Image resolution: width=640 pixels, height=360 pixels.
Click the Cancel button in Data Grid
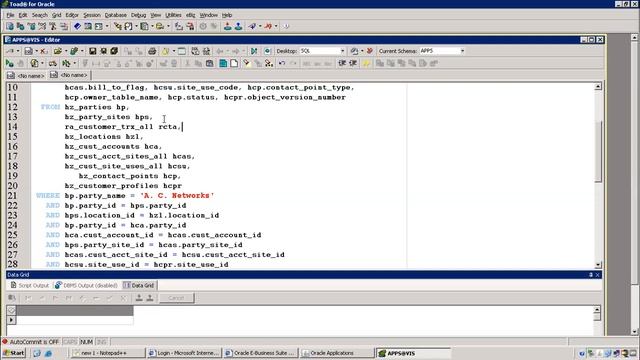[176, 298]
